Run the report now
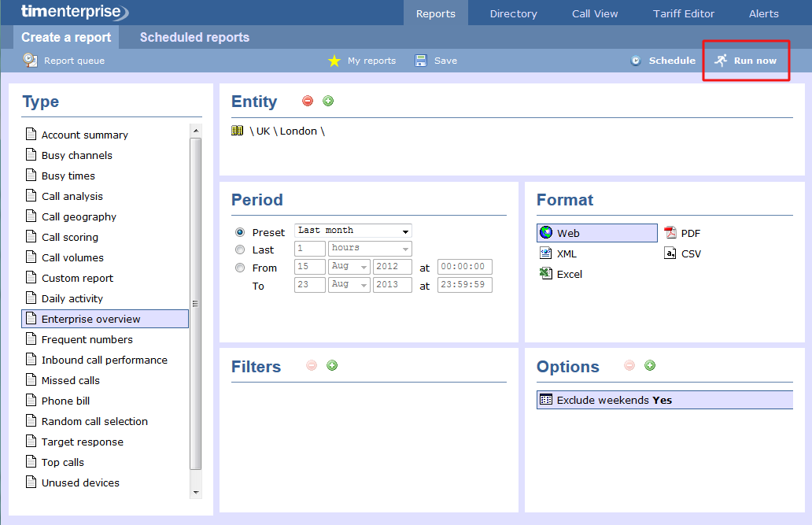 point(744,60)
